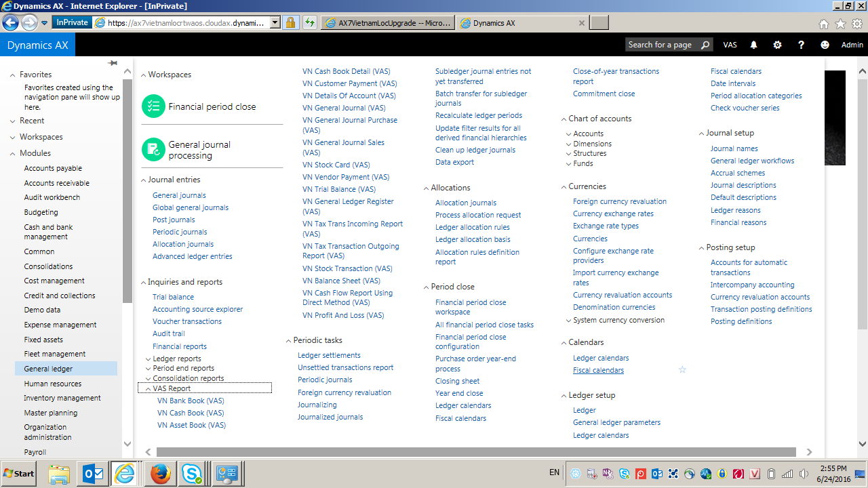The image size is (868, 488).
Task: Open VN Trial Balance (VAS) report
Action: pyautogui.click(x=339, y=189)
